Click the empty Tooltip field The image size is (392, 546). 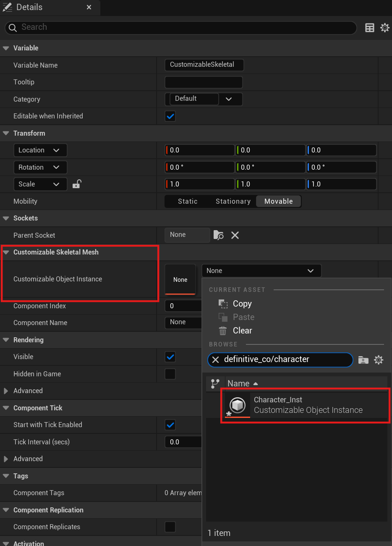[x=204, y=82]
